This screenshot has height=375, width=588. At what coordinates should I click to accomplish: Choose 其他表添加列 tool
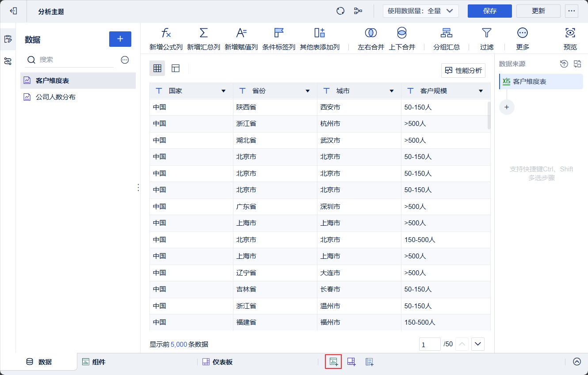320,39
